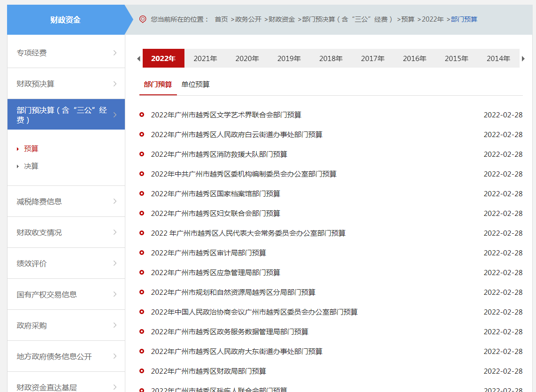This screenshot has width=536, height=392.
Task: Select 预算 in the sidebar submenu
Action: [x=31, y=149]
